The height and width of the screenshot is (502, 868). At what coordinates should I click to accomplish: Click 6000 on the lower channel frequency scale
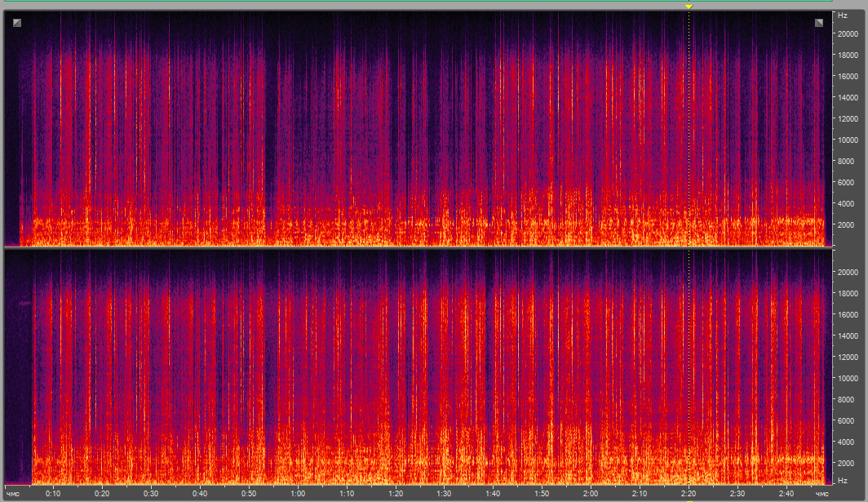coord(848,420)
